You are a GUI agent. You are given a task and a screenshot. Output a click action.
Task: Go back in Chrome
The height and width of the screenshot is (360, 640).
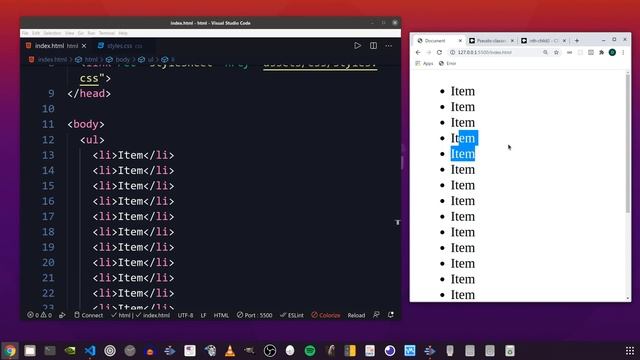click(418, 52)
